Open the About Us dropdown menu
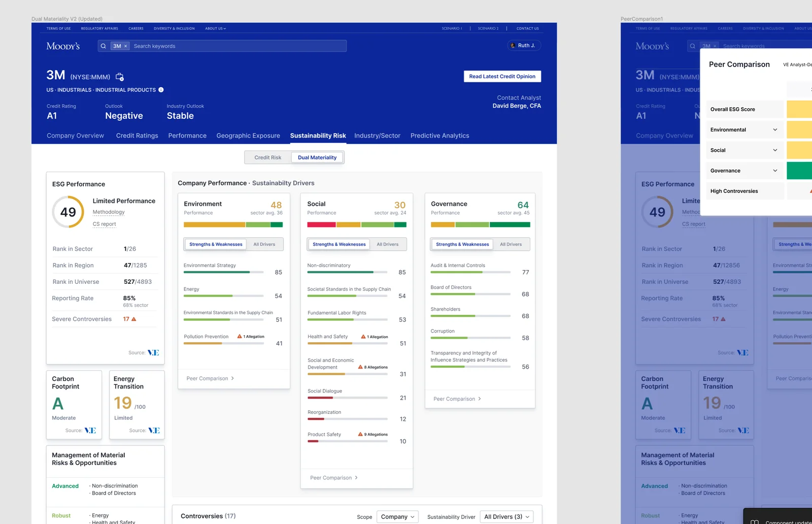This screenshot has height=524, width=812. point(216,28)
